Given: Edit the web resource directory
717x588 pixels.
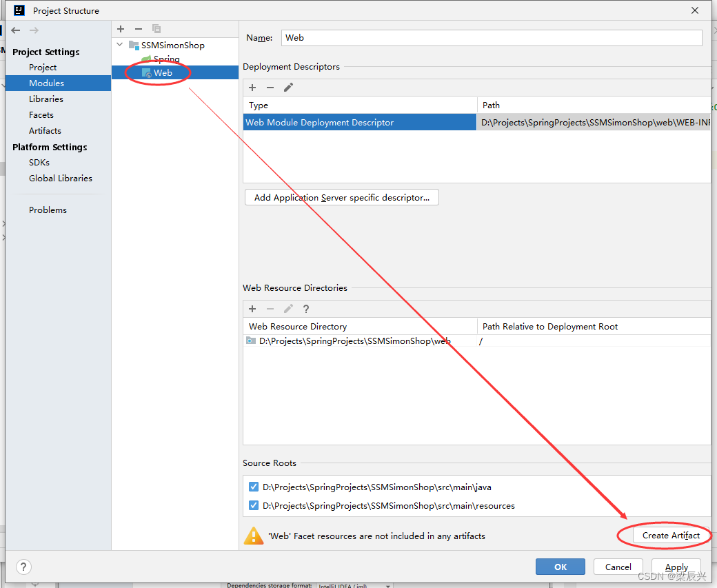Looking at the screenshot, I should point(288,309).
